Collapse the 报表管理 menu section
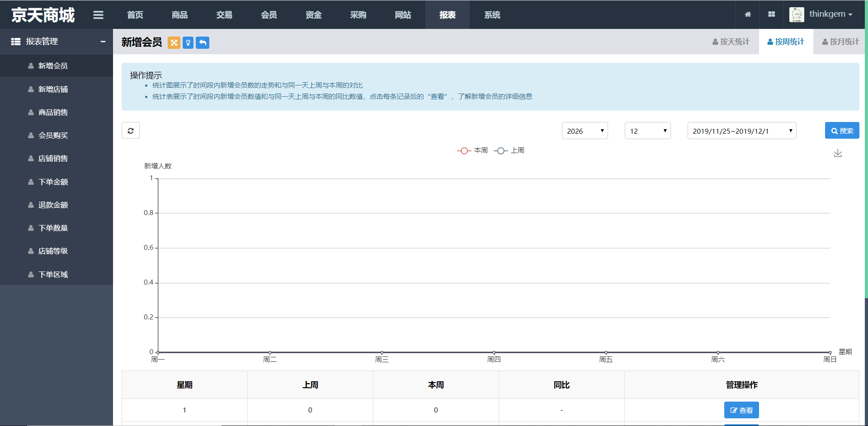Screen dimensions: 868x426 (x=103, y=42)
